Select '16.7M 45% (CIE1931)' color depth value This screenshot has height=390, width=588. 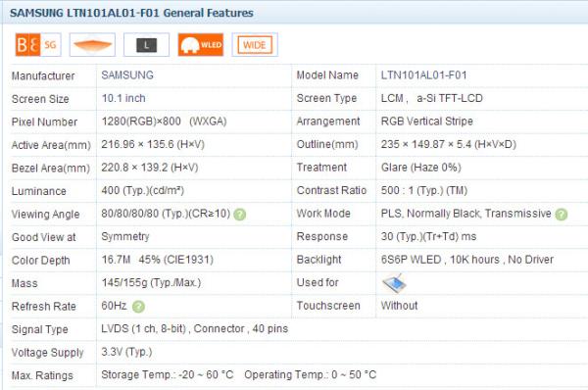click(x=157, y=260)
